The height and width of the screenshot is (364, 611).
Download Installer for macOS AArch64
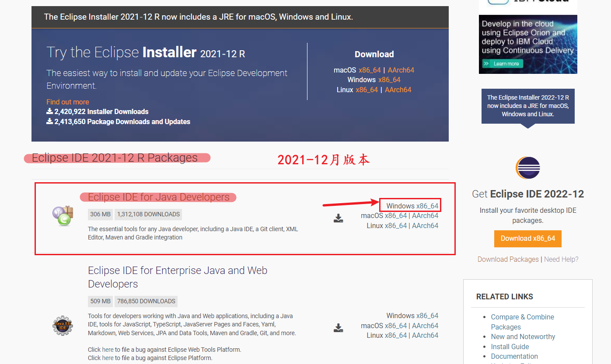pos(401,70)
